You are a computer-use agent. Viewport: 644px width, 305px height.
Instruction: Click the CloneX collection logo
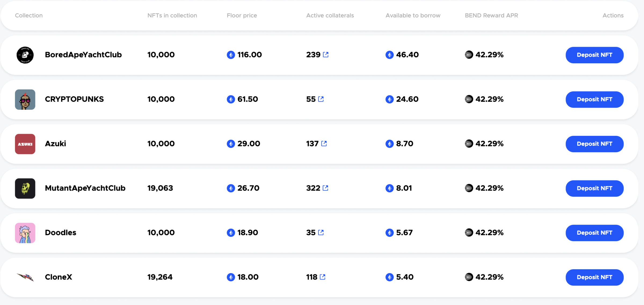[25, 277]
